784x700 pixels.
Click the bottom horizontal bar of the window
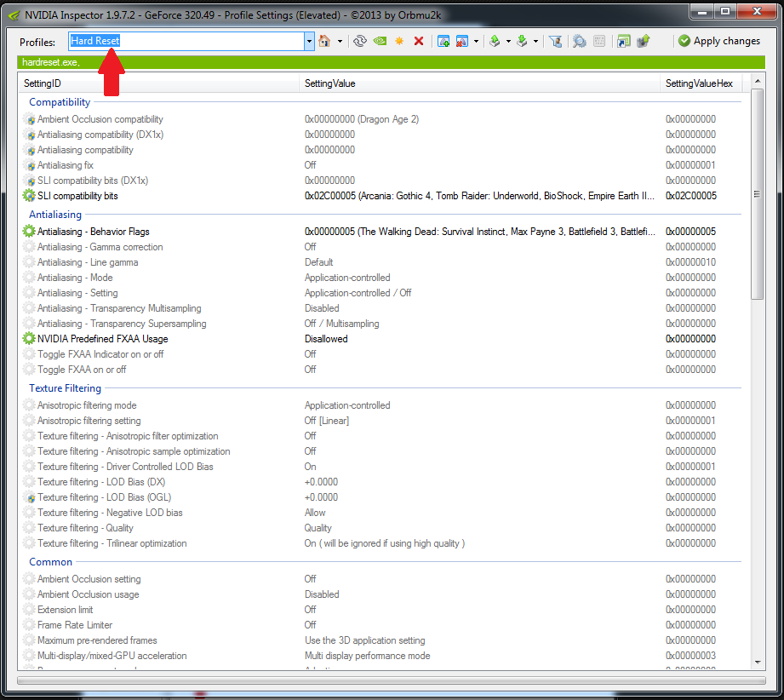click(x=392, y=680)
